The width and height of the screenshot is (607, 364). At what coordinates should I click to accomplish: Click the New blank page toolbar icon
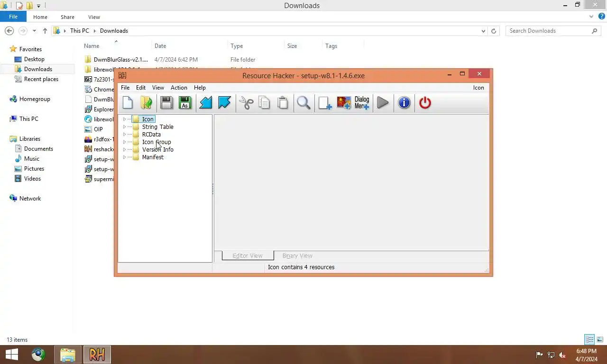click(128, 103)
